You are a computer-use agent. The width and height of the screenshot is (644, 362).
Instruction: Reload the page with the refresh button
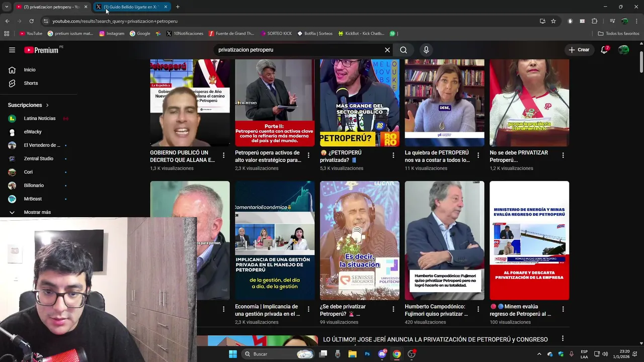(x=31, y=21)
